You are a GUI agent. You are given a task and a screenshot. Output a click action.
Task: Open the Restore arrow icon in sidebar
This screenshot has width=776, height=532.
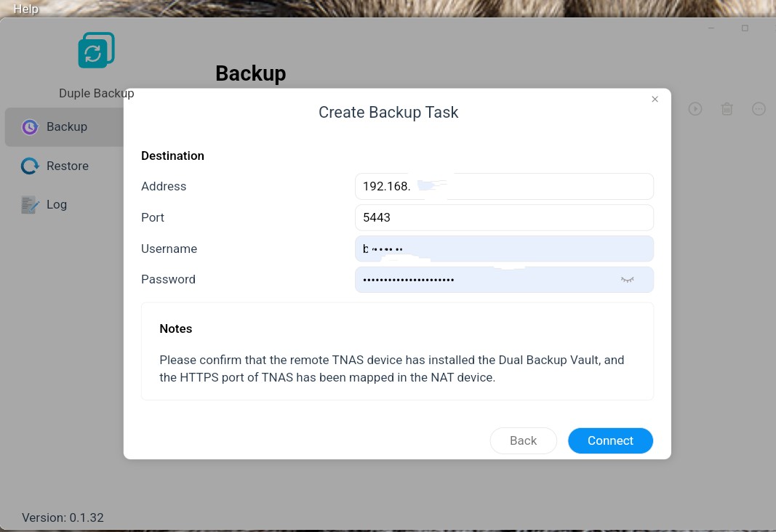pos(30,166)
